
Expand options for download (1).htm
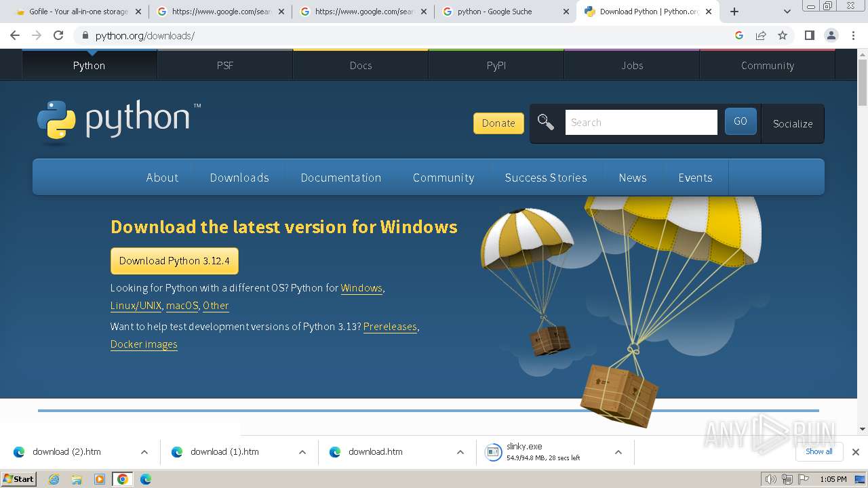[302, 452]
